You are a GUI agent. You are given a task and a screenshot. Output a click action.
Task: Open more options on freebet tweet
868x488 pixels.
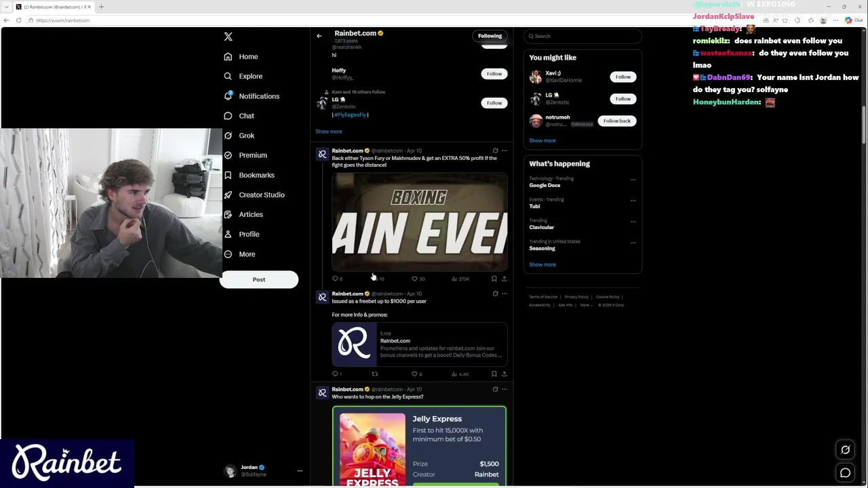tap(504, 293)
